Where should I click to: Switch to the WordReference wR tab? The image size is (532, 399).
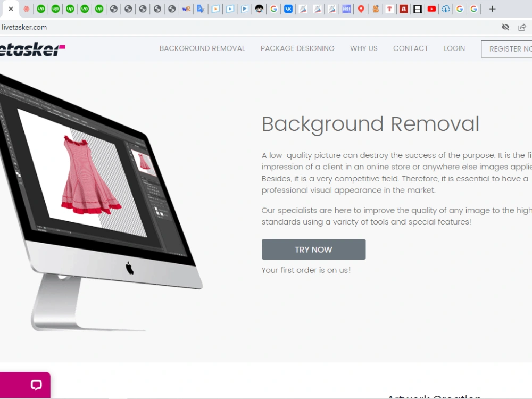point(186,9)
